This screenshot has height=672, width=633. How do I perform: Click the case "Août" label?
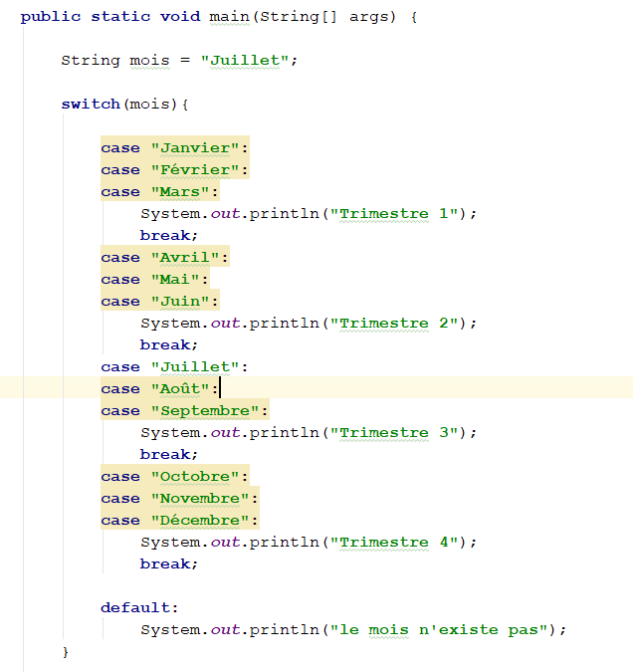tap(160, 388)
